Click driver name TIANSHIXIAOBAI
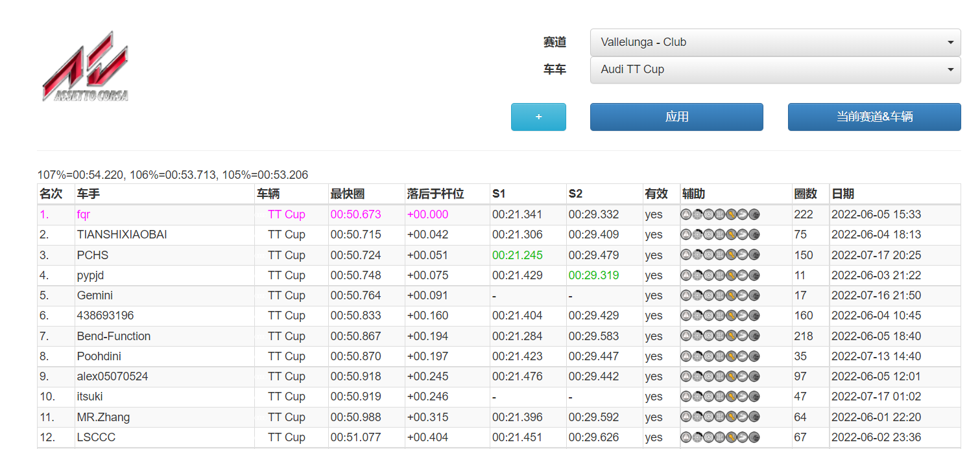Image resolution: width=980 pixels, height=449 pixels. pyautogui.click(x=122, y=235)
